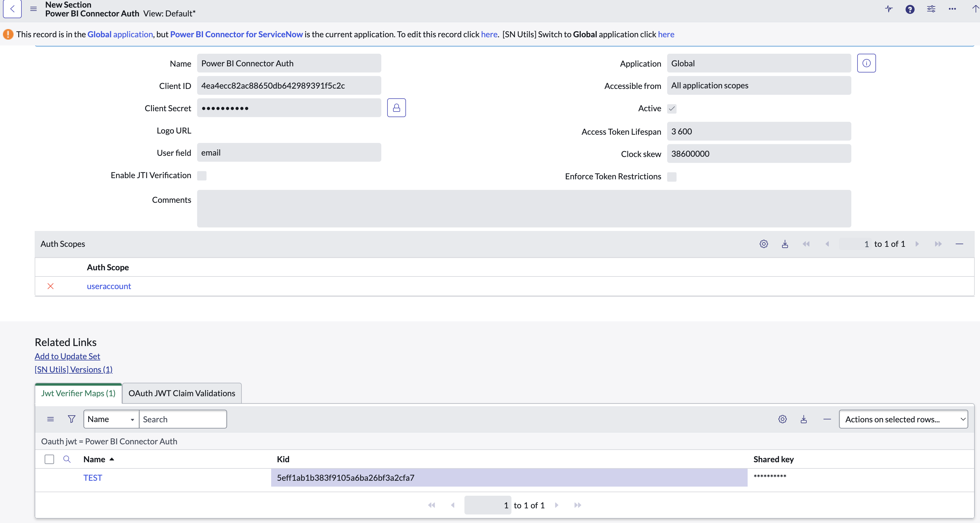Open the form context menu hamburger icon
This screenshot has width=980, height=523.
tap(33, 9)
